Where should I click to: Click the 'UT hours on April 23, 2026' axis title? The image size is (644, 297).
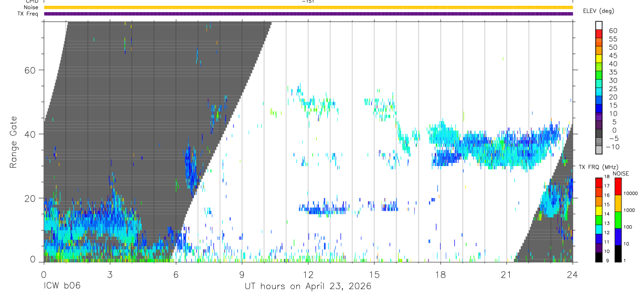[x=308, y=287]
